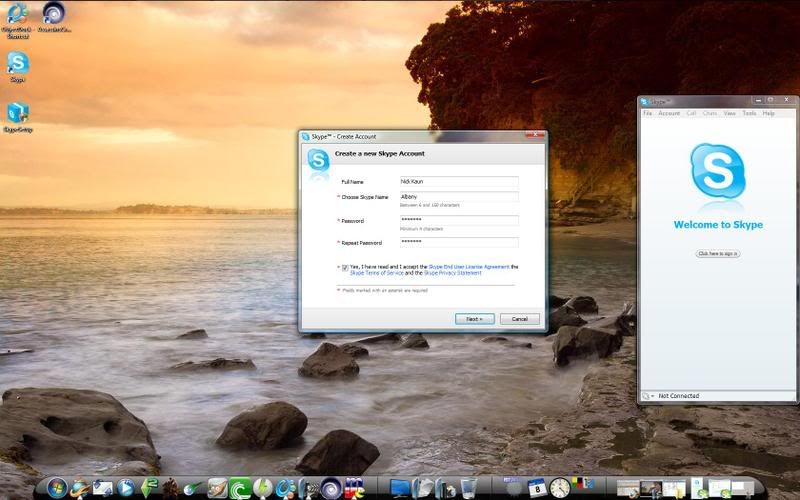Open the Help menu in Skype
Viewport: 800px width, 500px height.
point(769,113)
